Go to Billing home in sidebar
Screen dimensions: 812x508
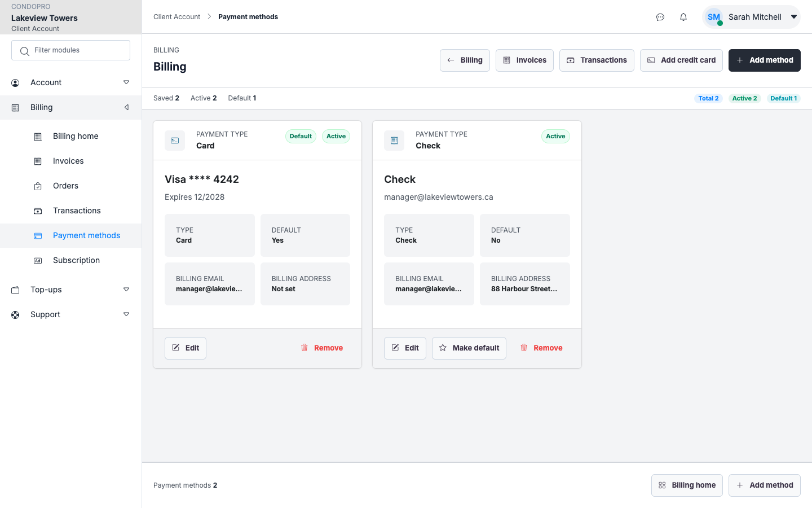click(70, 136)
